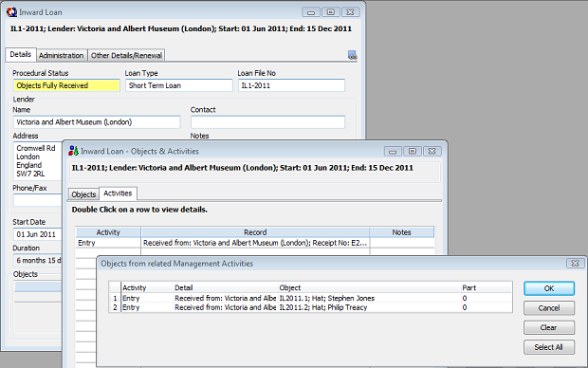Switch to the Details tab
The image size is (588, 368).
[x=21, y=54]
